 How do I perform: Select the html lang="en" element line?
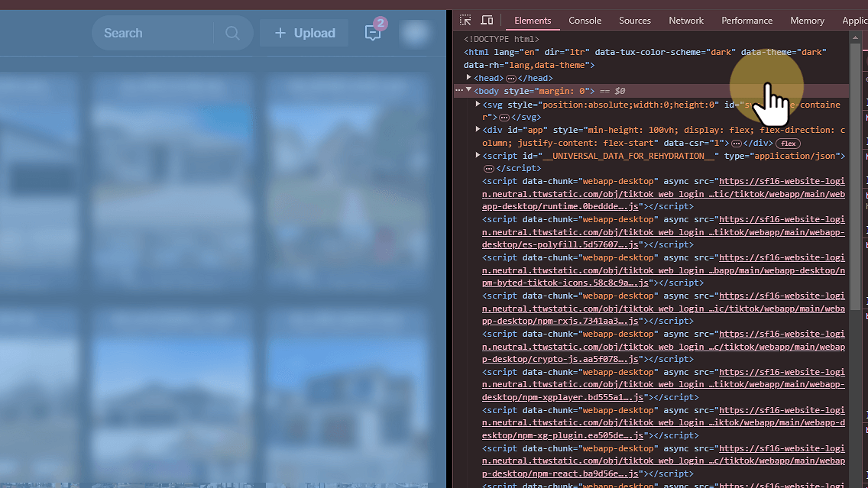[645, 58]
